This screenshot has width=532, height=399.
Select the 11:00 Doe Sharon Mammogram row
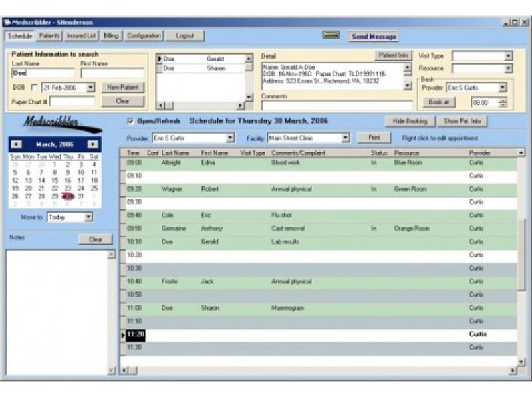pos(321,309)
